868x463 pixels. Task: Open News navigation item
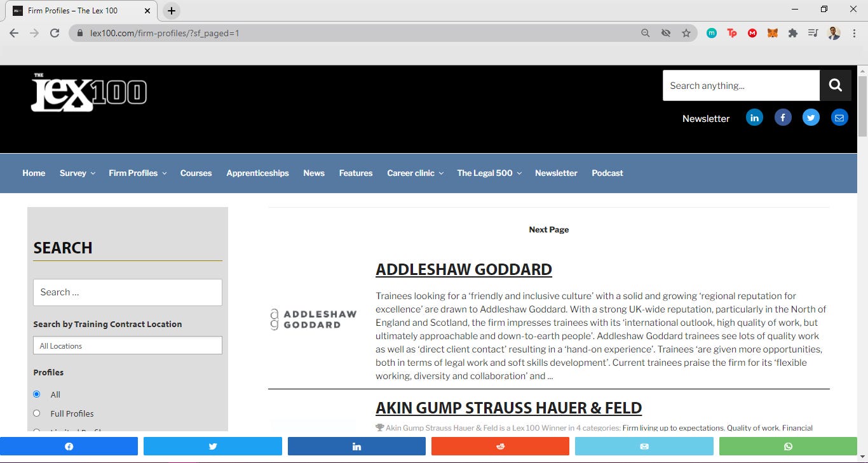tap(314, 173)
